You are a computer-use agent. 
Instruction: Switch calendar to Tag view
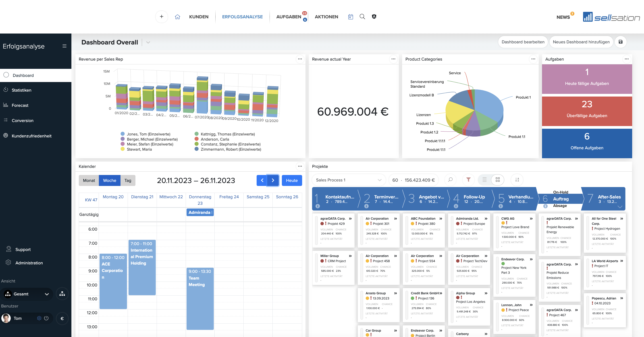tap(128, 180)
